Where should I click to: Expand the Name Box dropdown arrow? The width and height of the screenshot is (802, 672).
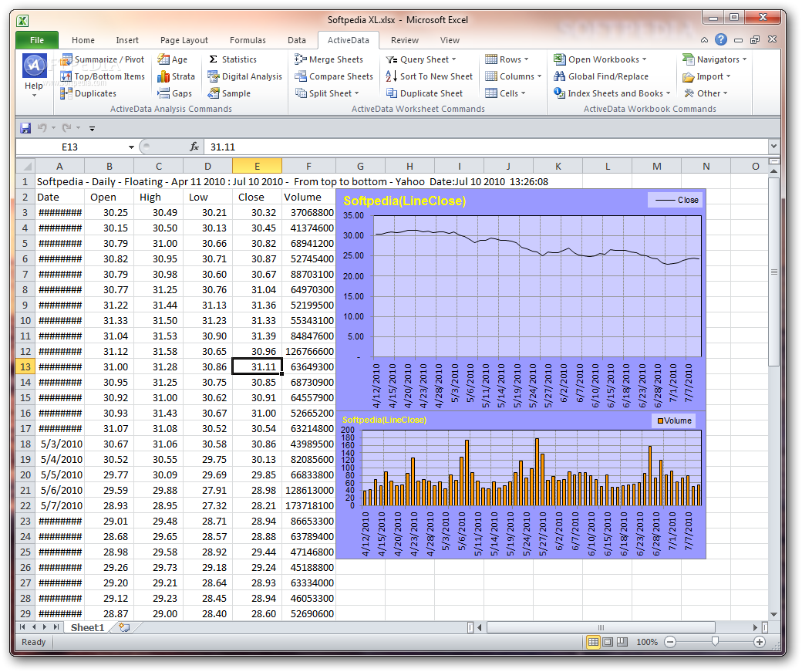[x=132, y=147]
